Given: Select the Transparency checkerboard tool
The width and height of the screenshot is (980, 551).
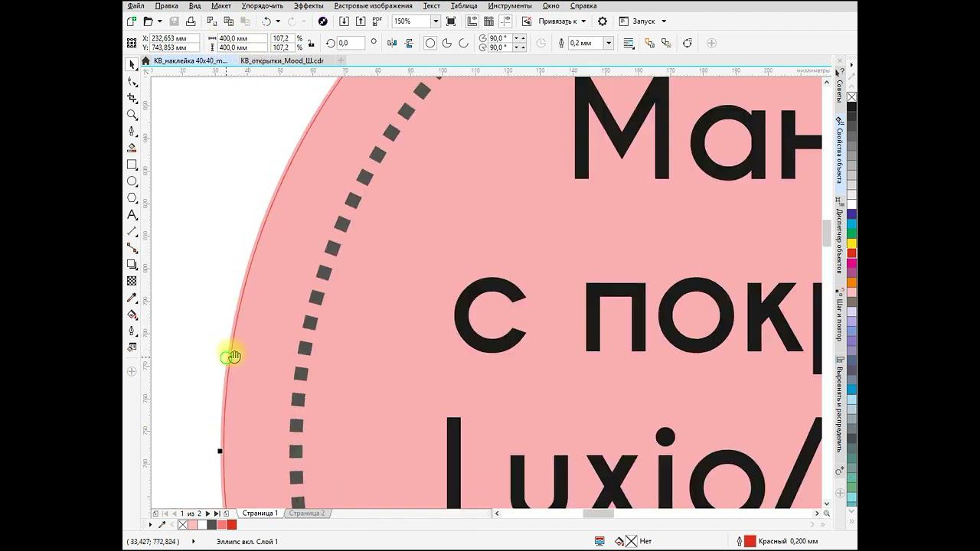Looking at the screenshot, I should [x=132, y=282].
